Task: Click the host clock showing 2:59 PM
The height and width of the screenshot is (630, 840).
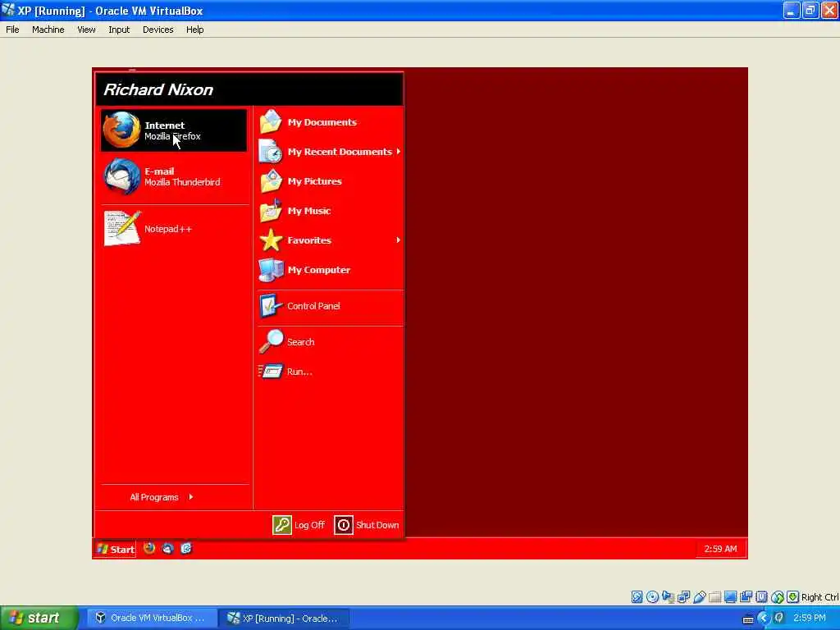Action: (810, 618)
